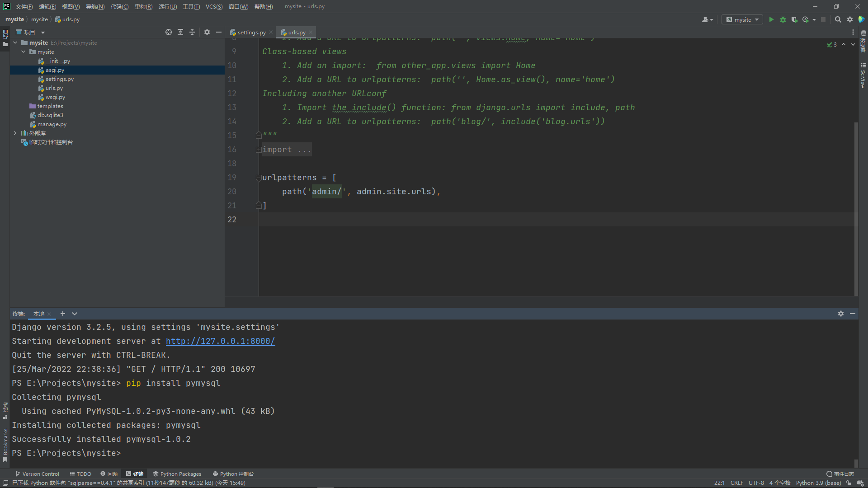Fold the urlpatterns list
868x488 pixels.
(x=259, y=178)
